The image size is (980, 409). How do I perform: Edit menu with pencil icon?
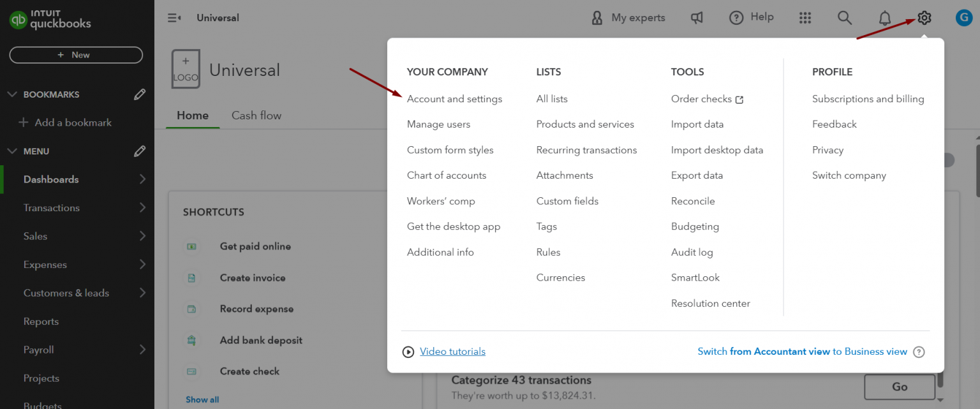coord(140,151)
